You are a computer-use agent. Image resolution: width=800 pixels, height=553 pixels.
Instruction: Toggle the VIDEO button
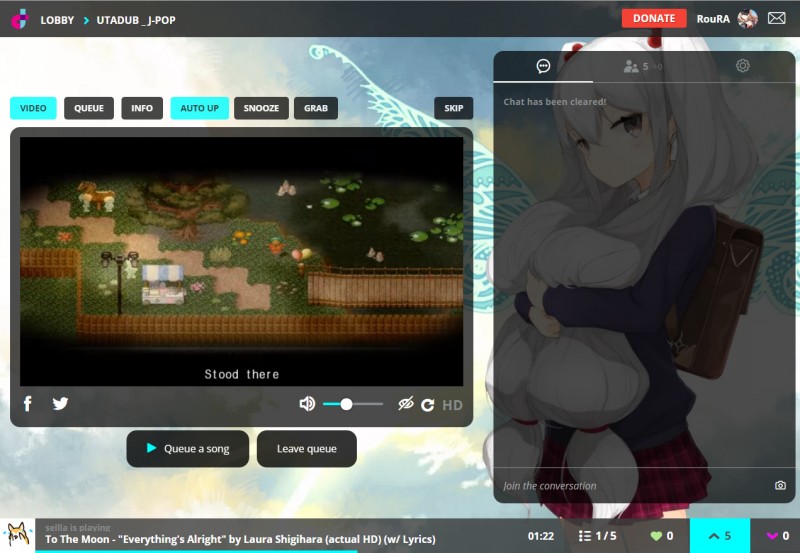pos(33,108)
